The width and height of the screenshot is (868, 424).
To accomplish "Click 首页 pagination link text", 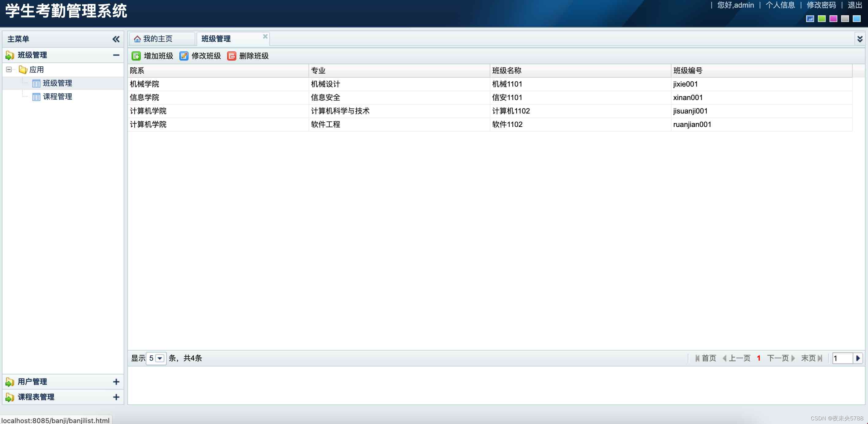I will 709,358.
